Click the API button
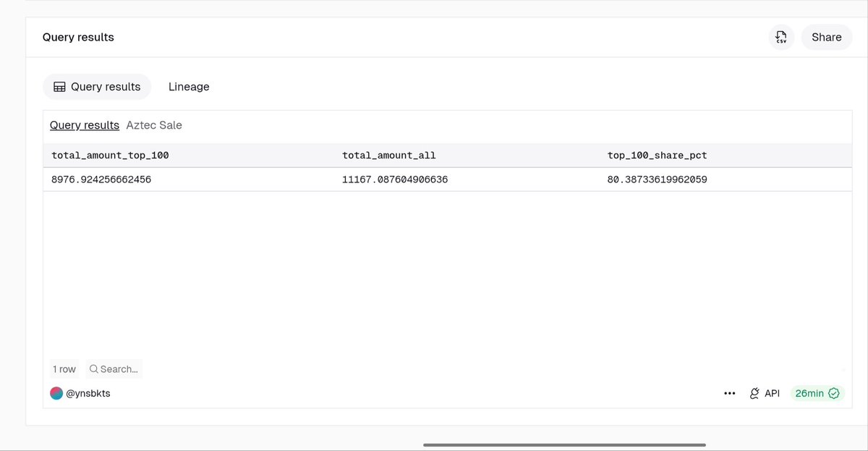Screen dimensions: 868x451 point(765,393)
